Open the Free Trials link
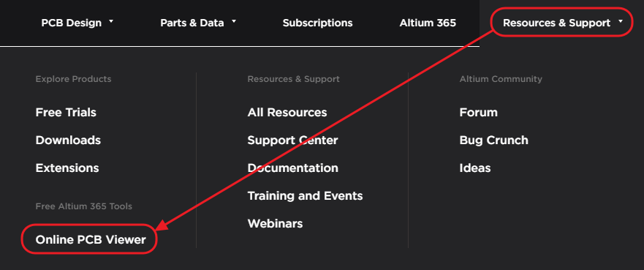Screen dimensions: 644x270 click(66, 112)
